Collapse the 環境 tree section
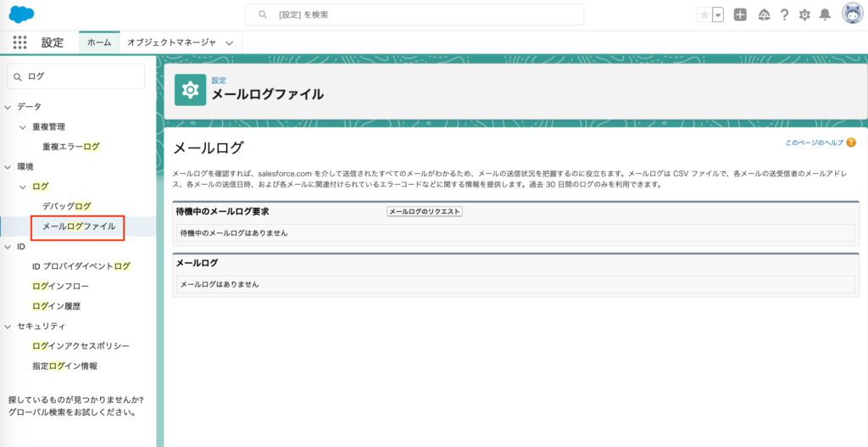 point(8,166)
